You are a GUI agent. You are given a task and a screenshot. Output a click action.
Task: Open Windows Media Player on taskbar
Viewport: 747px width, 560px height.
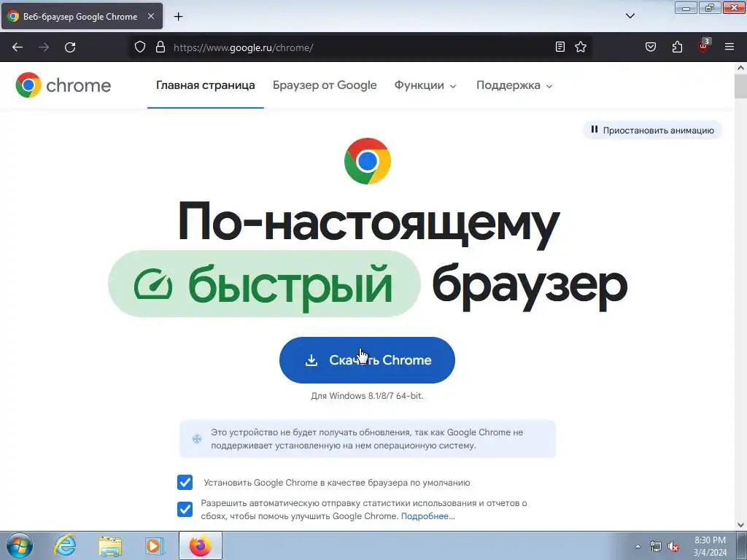155,545
